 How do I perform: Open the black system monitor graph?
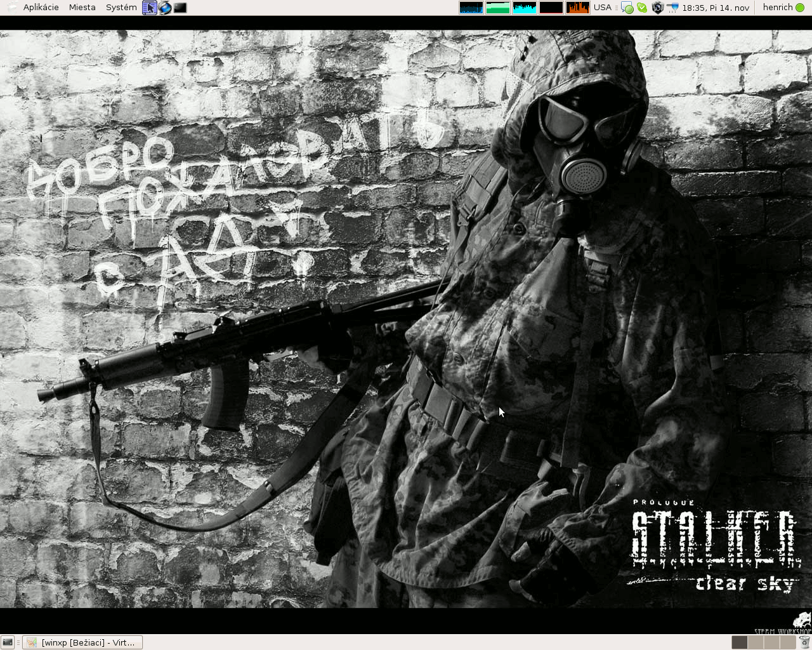551,8
